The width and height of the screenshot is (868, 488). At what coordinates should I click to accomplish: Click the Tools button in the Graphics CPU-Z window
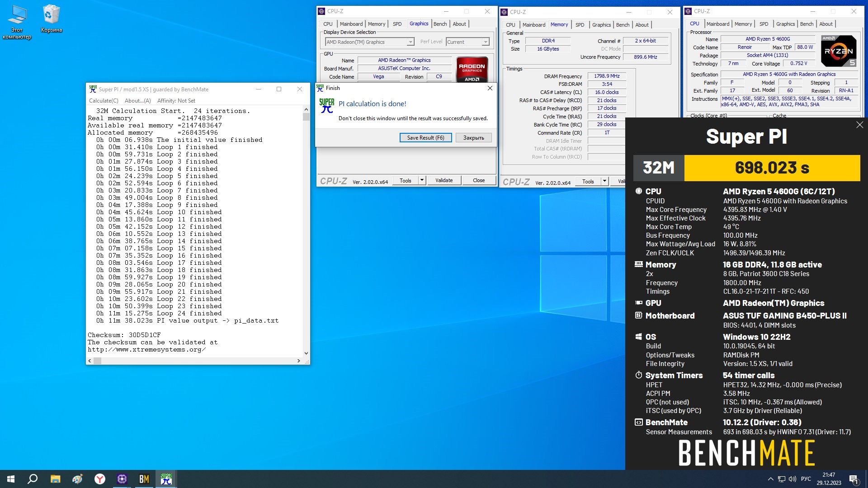(406, 180)
